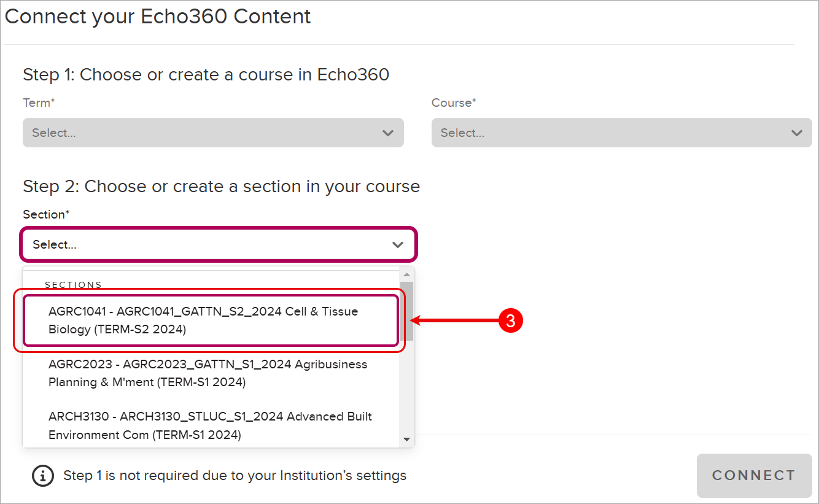Click the SECTIONS group header text
Viewport: 819px width, 504px height.
[x=74, y=285]
